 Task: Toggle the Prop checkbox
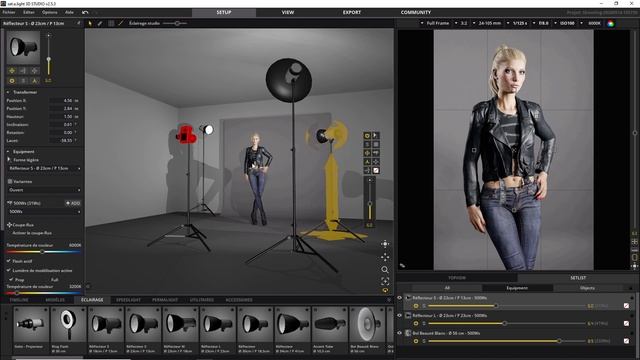pos(11,280)
